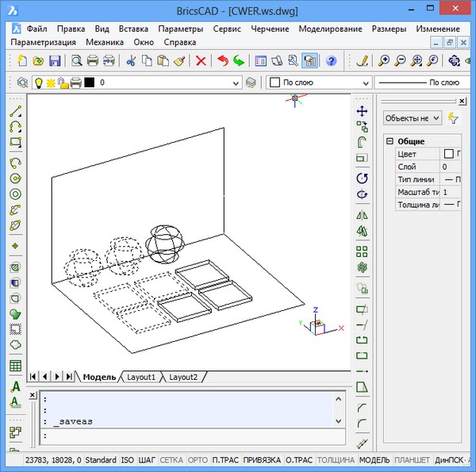Toggle ОРТО mode in status bar
The image size is (476, 472).
pyautogui.click(x=198, y=460)
